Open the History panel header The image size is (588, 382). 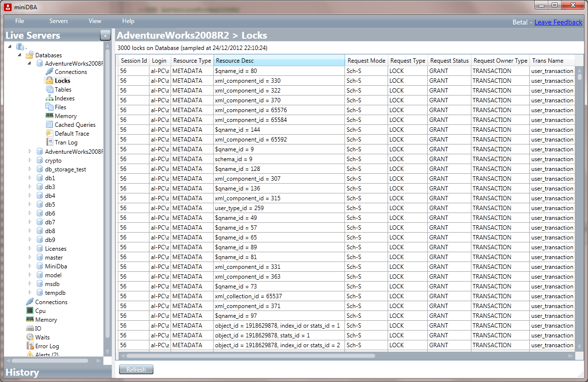point(58,372)
